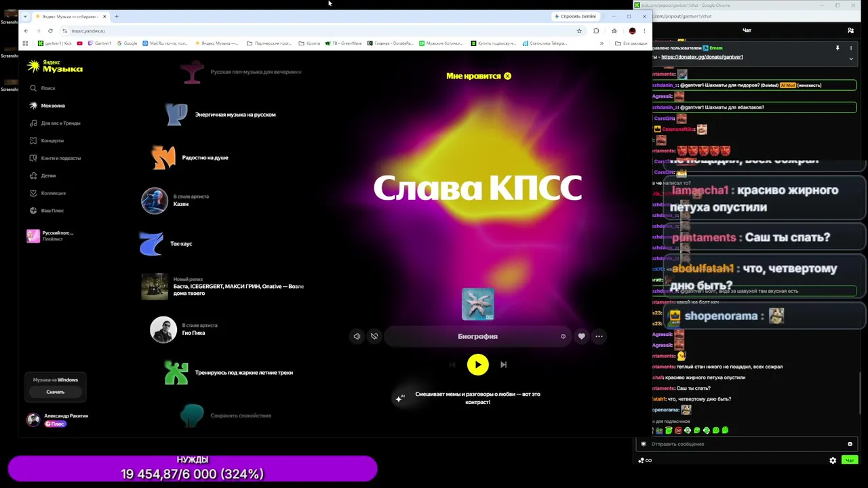The width and height of the screenshot is (868, 488).
Task: Click the Yandex Music logo
Action: pyautogui.click(x=55, y=66)
